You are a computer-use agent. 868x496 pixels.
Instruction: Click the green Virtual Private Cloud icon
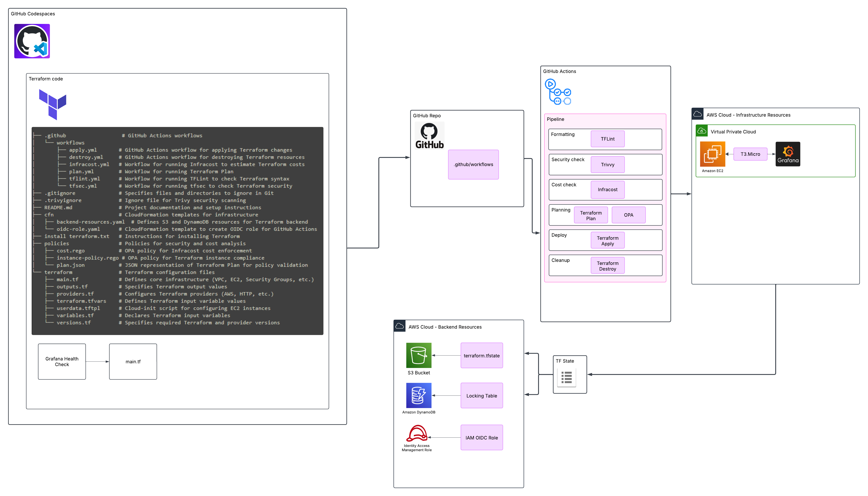click(701, 131)
